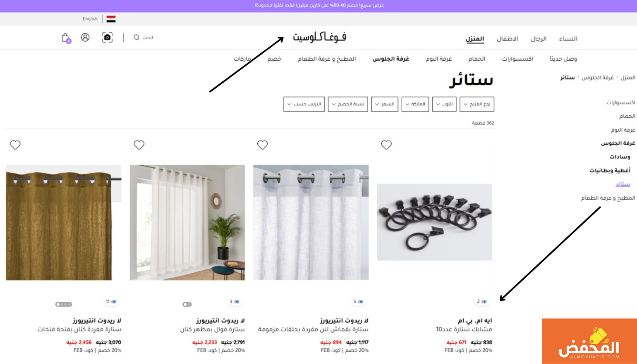Open وسادات in the sidebar list

tap(620, 157)
